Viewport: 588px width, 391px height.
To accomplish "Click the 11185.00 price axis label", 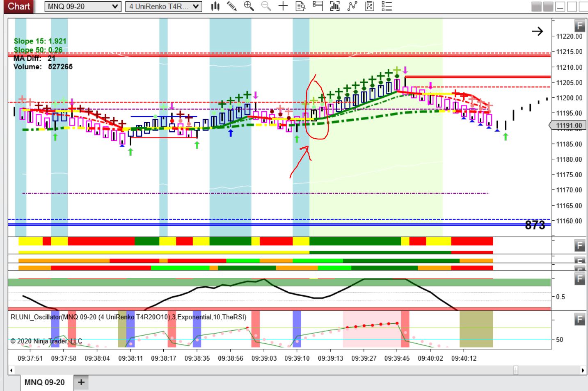I will point(569,144).
